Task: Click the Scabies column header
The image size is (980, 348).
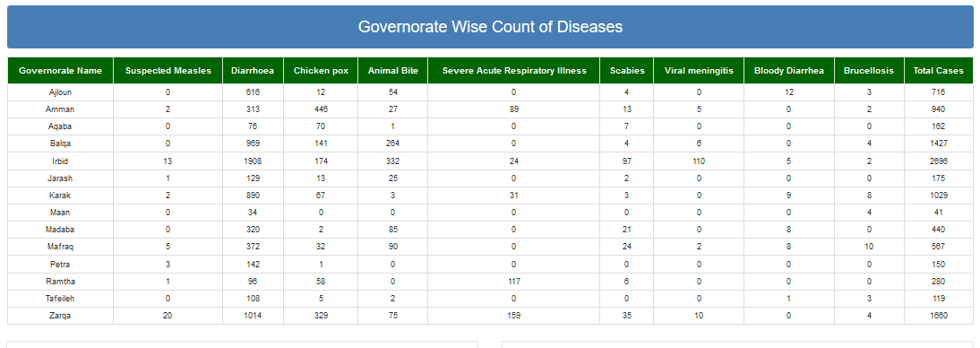Action: (627, 71)
